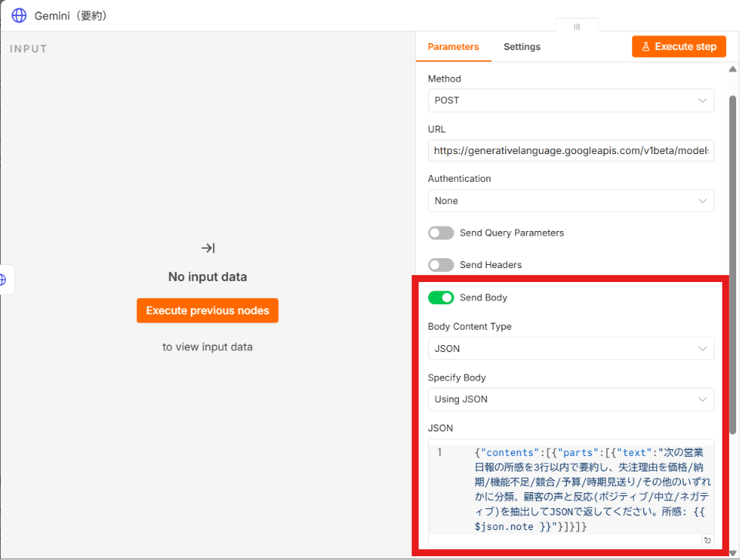Image resolution: width=740 pixels, height=560 pixels.
Task: Click the INPUT panel heading
Action: 28,49
